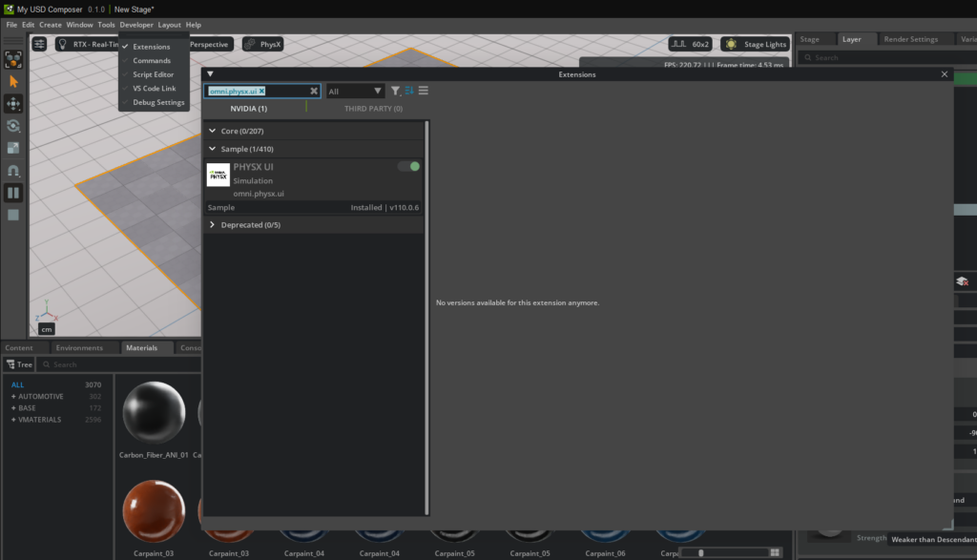
Task: Collapse the Core (0/207) group
Action: (x=212, y=131)
